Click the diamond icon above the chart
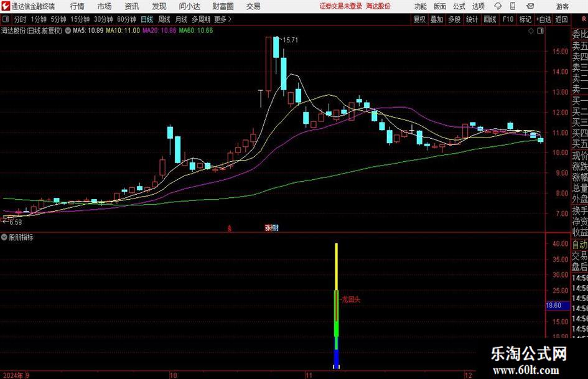Screen dimensions: 588x379 pos(531,31)
